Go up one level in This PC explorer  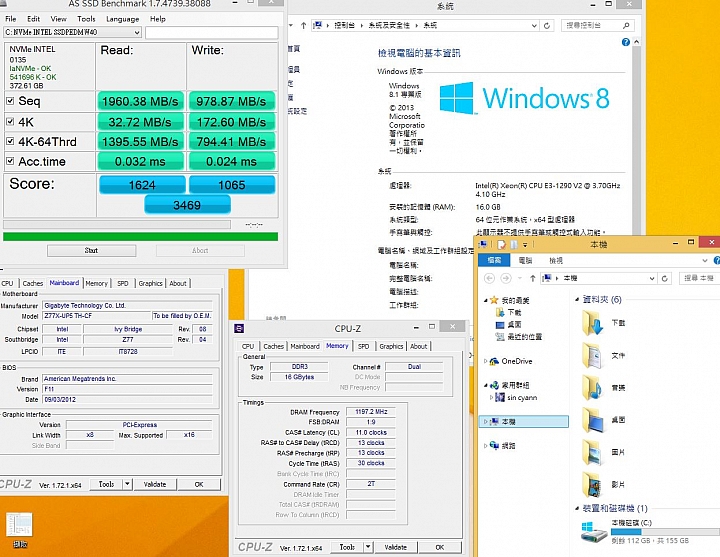tap(533, 278)
